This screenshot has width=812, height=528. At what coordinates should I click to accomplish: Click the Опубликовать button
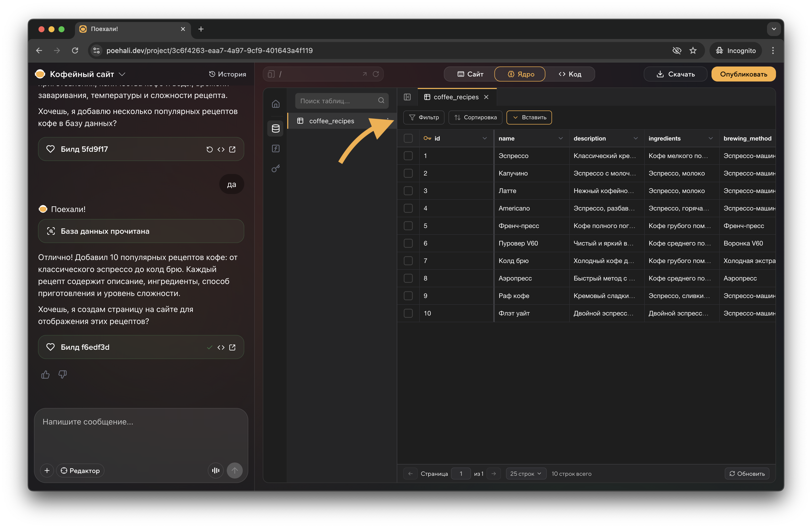743,74
